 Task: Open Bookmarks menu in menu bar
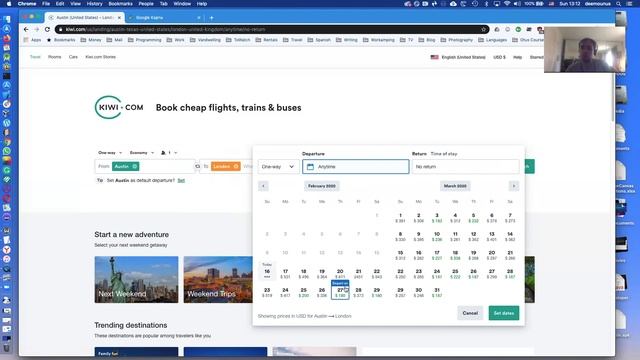[x=120, y=4]
